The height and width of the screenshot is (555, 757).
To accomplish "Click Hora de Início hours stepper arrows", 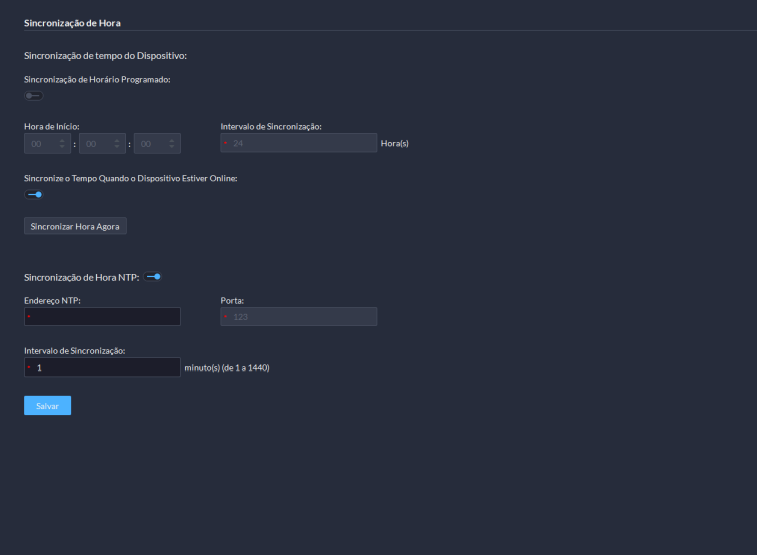I will (62, 143).
